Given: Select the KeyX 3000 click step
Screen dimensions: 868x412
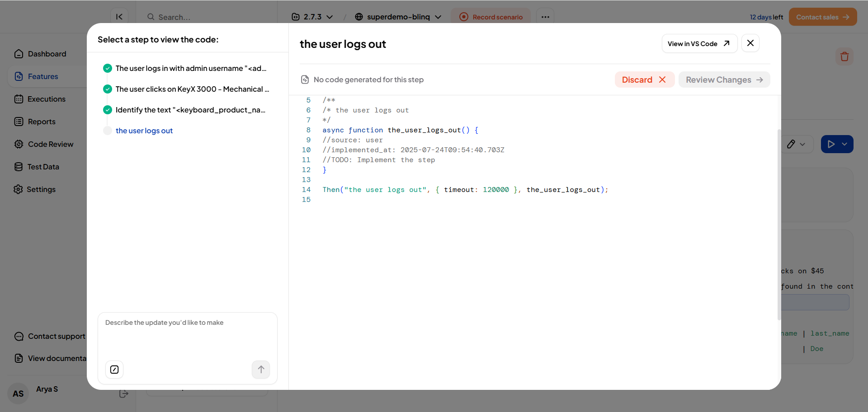Looking at the screenshot, I should (192, 89).
